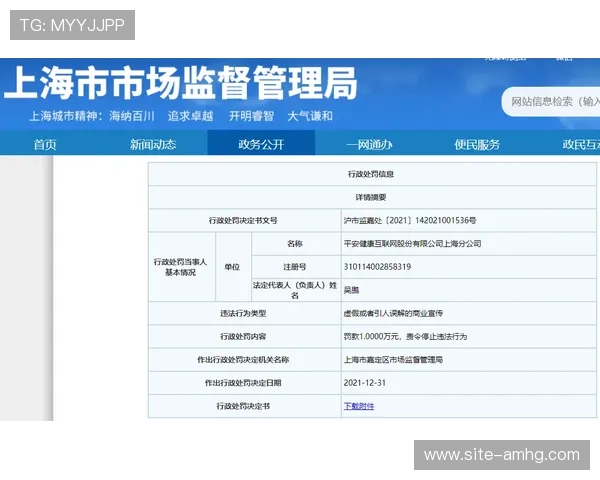Screen dimensions: 600x480
Task: Click the 行政处罚信息 table header
Action: pos(372,174)
